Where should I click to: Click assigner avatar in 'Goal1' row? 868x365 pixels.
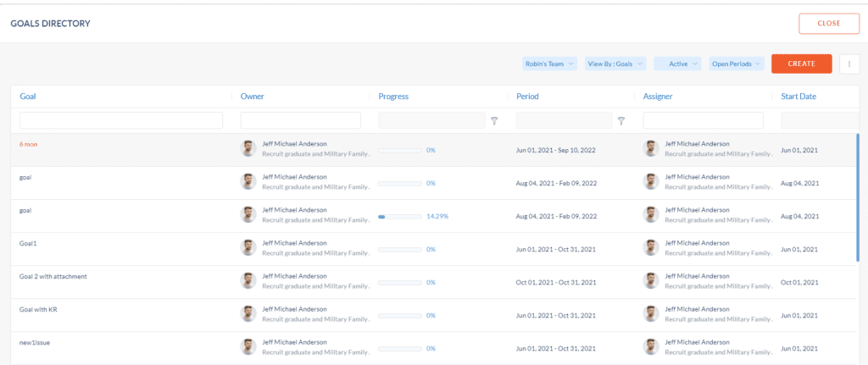[651, 247]
